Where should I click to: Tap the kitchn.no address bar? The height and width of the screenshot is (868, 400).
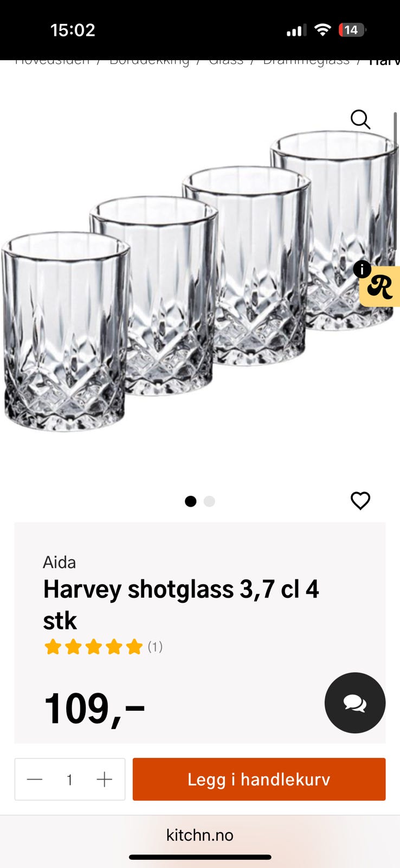coord(200,835)
